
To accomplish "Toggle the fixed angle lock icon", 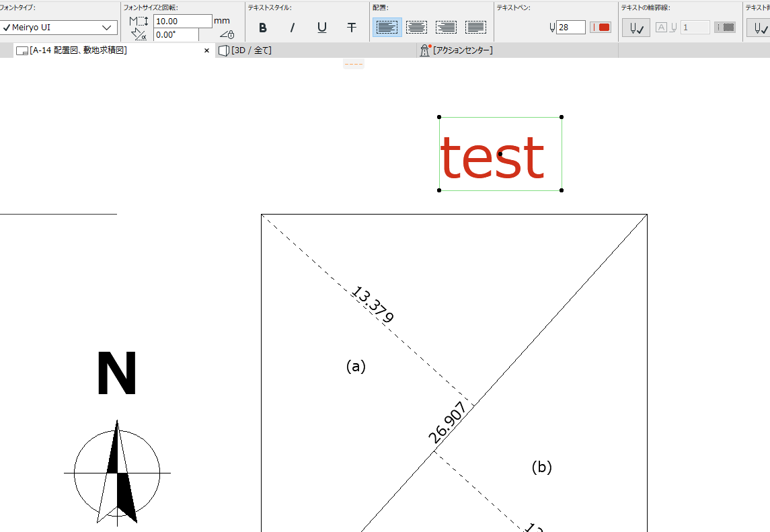I will click(227, 34).
